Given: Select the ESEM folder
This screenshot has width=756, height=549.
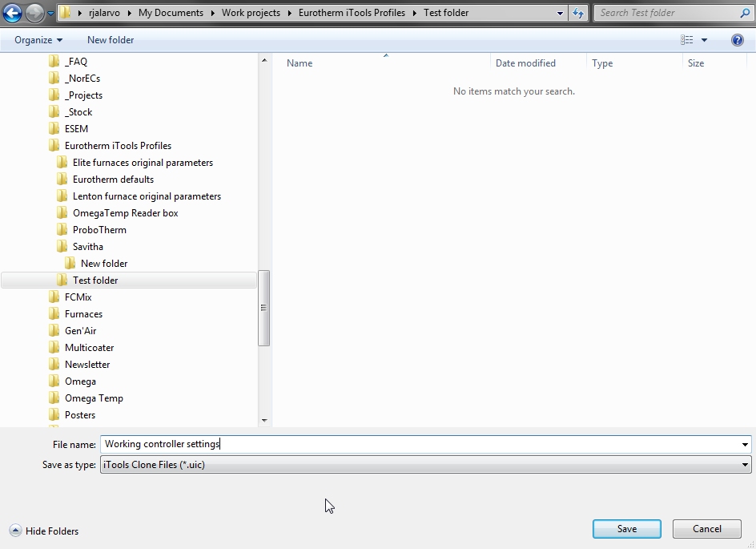Looking at the screenshot, I should pos(76,129).
